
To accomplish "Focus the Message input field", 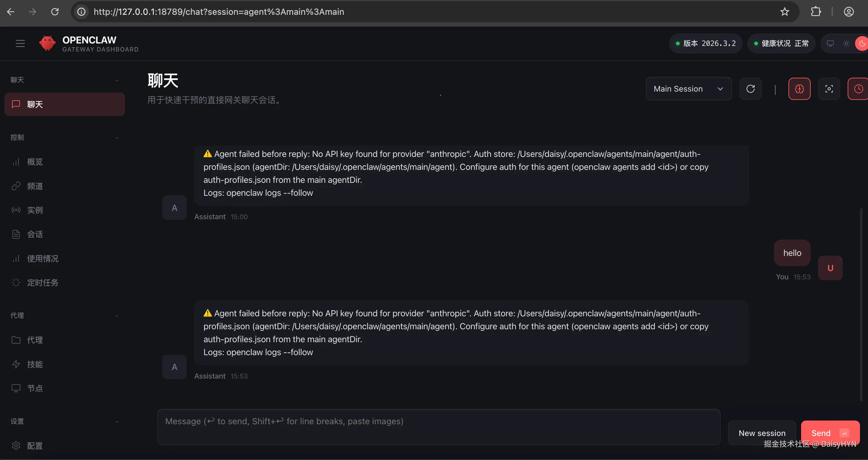I will click(438, 427).
